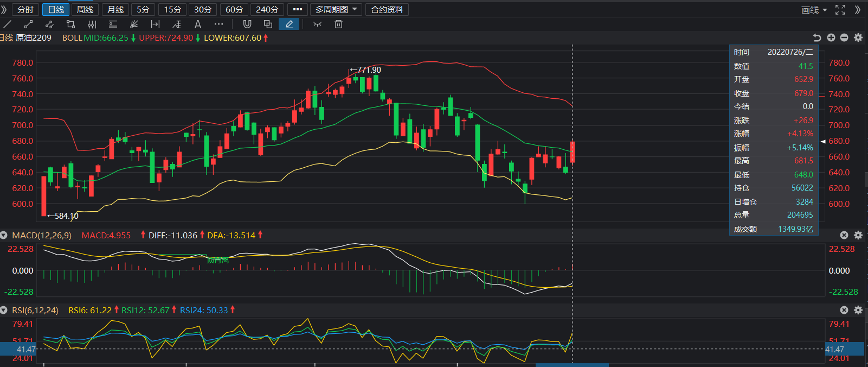
Task: Switch to 日线 chart
Action: (56, 9)
